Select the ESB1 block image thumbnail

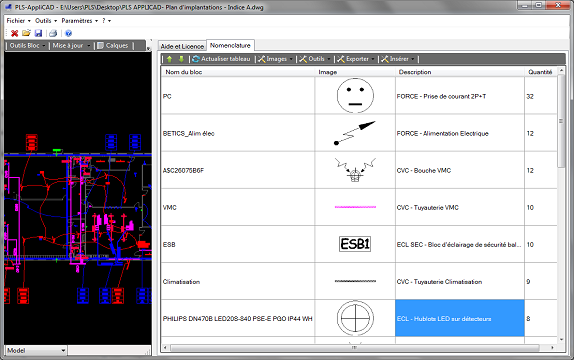click(355, 244)
